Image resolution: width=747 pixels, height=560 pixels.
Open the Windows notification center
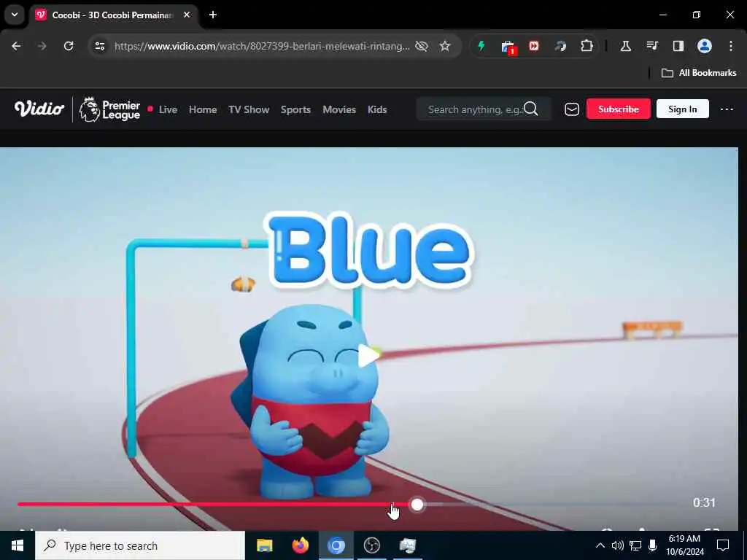click(723, 545)
